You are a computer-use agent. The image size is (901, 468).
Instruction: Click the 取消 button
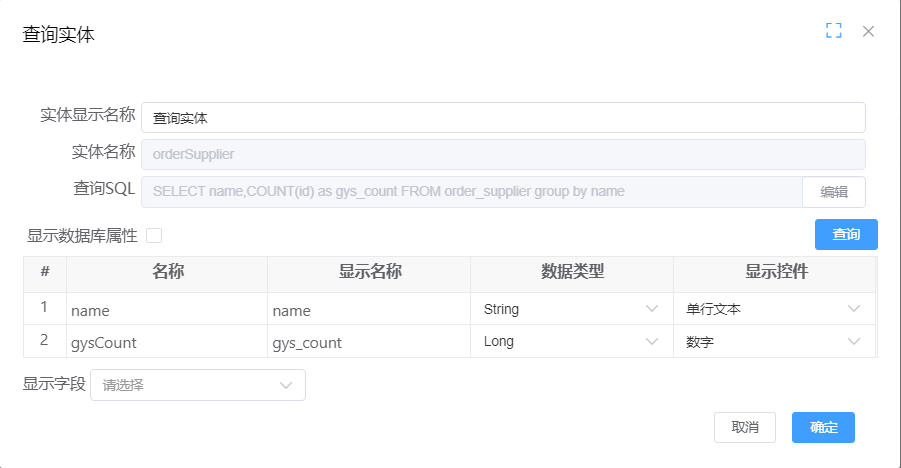(745, 427)
